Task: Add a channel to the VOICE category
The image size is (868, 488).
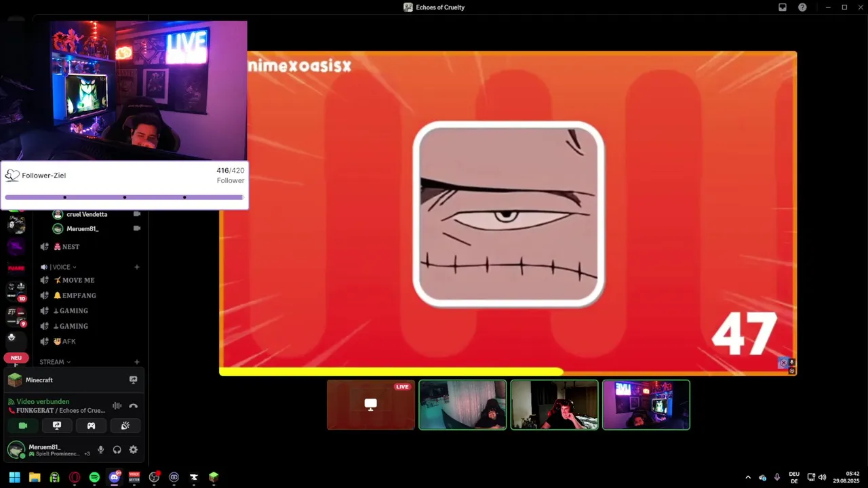Action: tap(136, 267)
